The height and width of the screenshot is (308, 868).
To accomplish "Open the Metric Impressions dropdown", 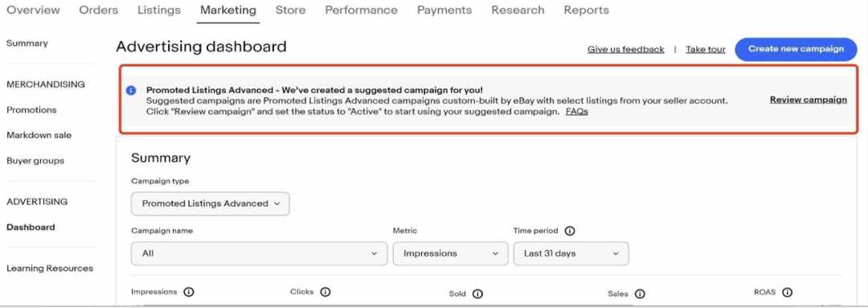I will coord(450,253).
